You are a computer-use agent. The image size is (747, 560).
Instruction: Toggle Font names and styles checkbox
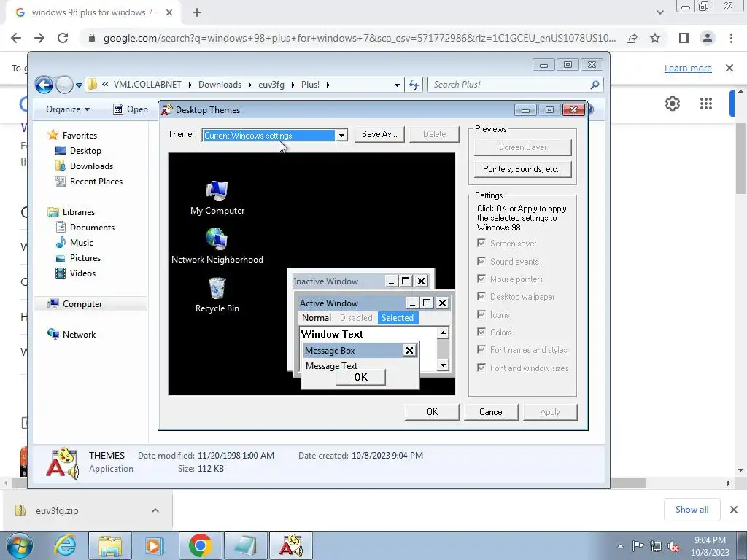tap(481, 350)
